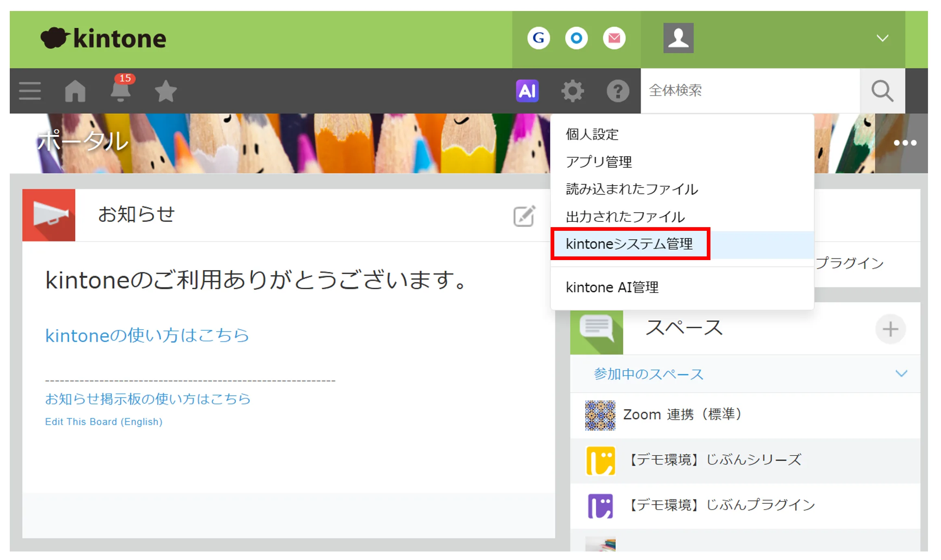Screen dimensions: 941x560
Task: Expand the user account dropdown arrow
Action: tap(882, 38)
